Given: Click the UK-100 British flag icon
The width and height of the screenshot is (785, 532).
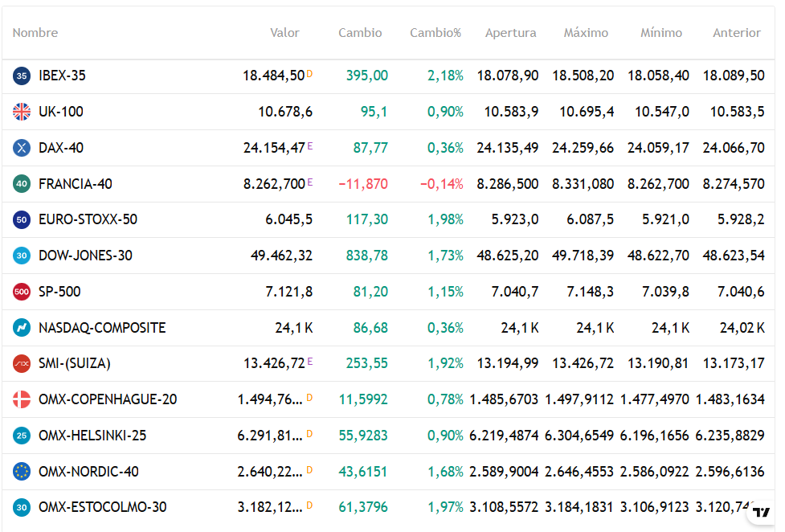Looking at the screenshot, I should pyautogui.click(x=22, y=112).
